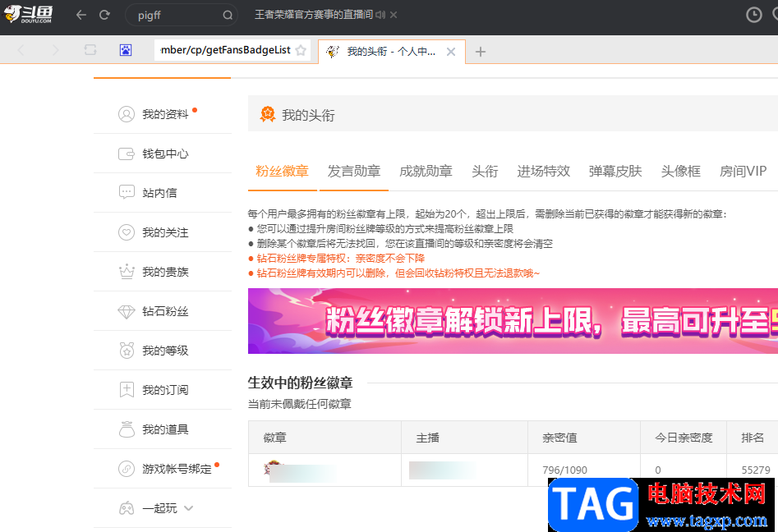Click the 我的关注 heart icon

point(127,232)
